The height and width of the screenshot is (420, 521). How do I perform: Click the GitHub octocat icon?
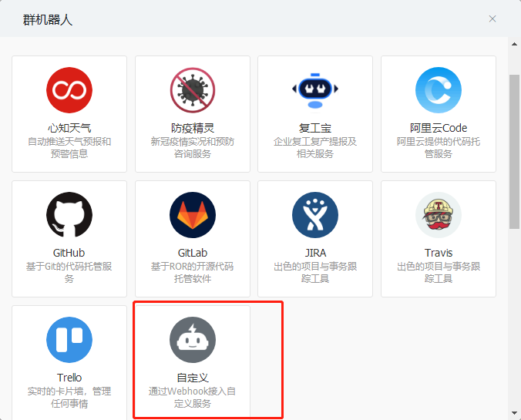69,215
